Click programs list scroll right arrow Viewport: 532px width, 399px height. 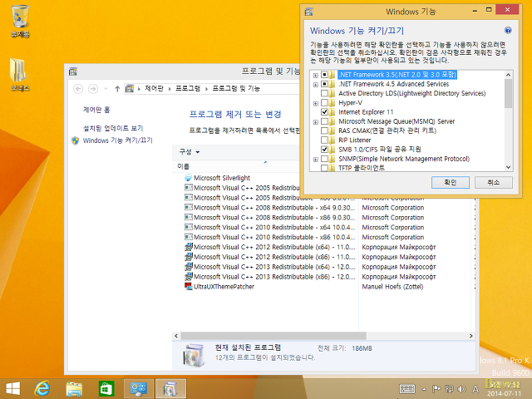[x=471, y=336]
